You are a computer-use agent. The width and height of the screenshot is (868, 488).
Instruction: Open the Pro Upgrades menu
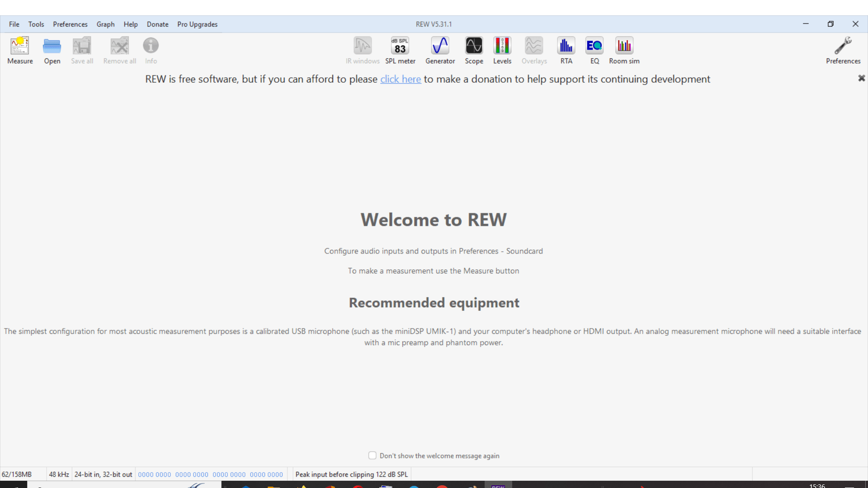point(197,24)
